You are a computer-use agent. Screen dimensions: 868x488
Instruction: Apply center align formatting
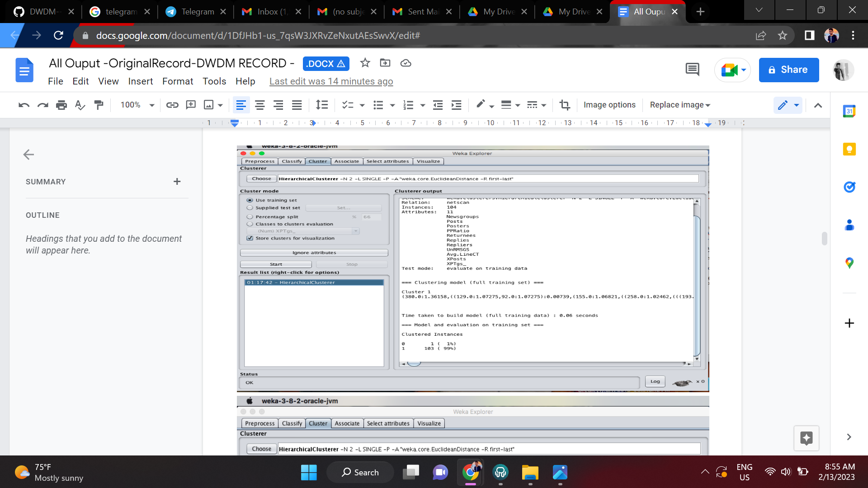[259, 105]
